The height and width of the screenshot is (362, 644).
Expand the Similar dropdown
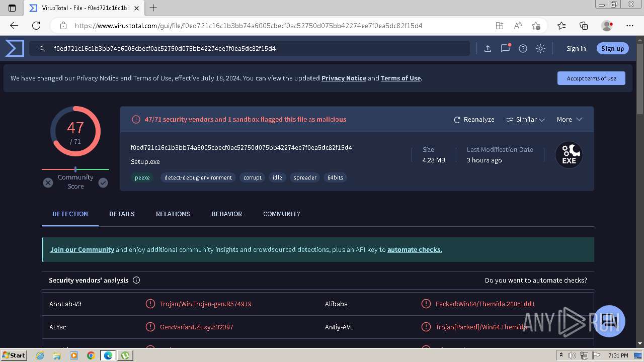coord(525,120)
